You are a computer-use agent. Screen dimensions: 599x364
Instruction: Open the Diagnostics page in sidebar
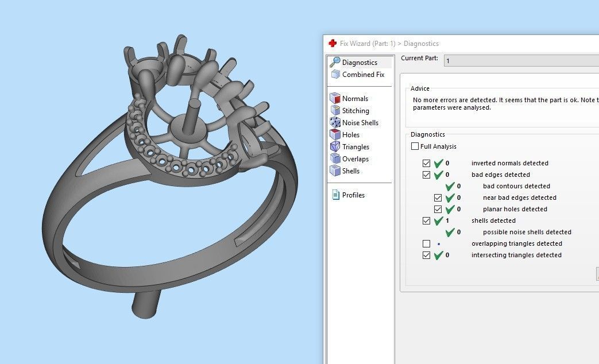(360, 62)
